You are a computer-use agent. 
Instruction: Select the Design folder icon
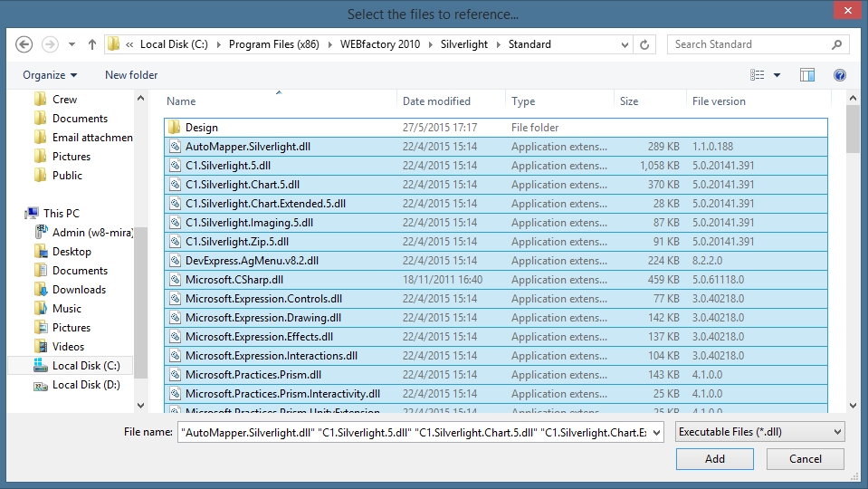pos(175,128)
